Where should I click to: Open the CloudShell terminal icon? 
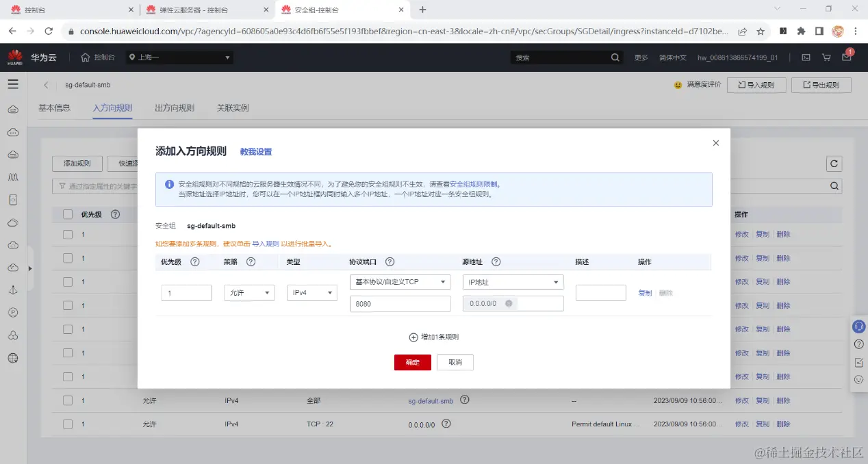(806, 57)
